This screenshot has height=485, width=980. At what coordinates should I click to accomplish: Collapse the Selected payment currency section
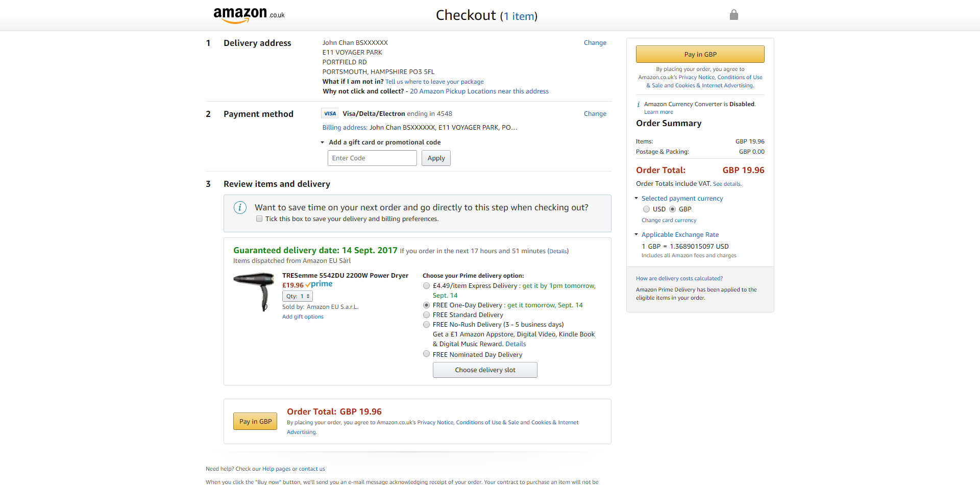point(636,198)
